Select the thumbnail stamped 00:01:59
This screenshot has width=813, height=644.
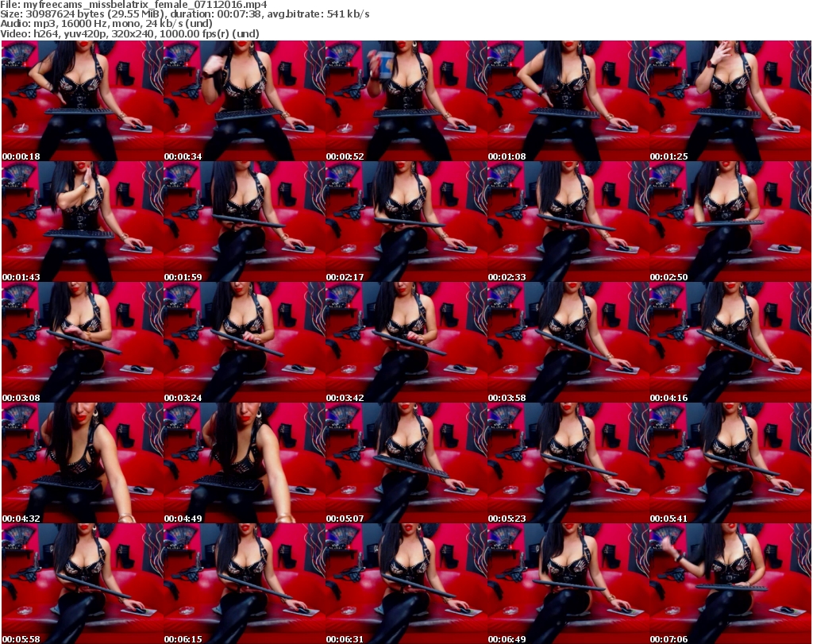[x=245, y=222]
